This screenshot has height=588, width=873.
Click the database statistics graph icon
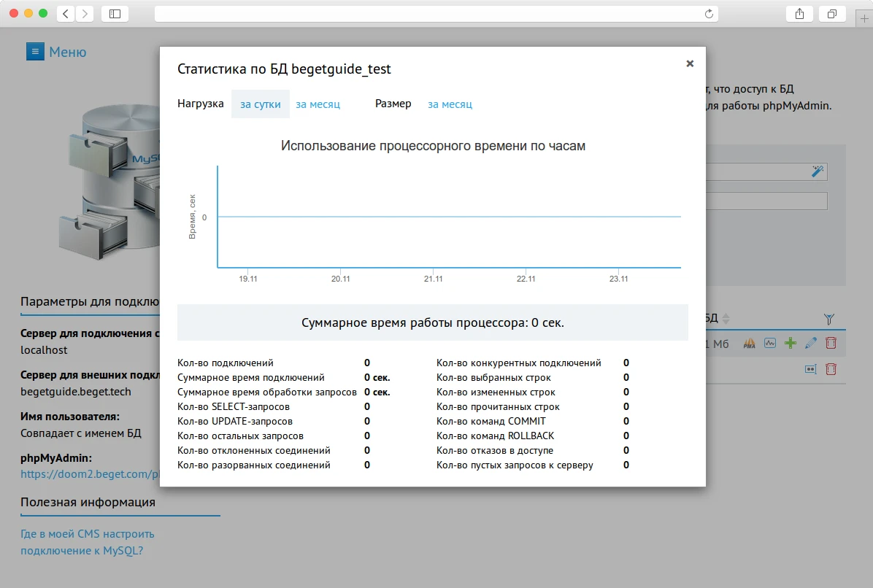click(x=770, y=343)
